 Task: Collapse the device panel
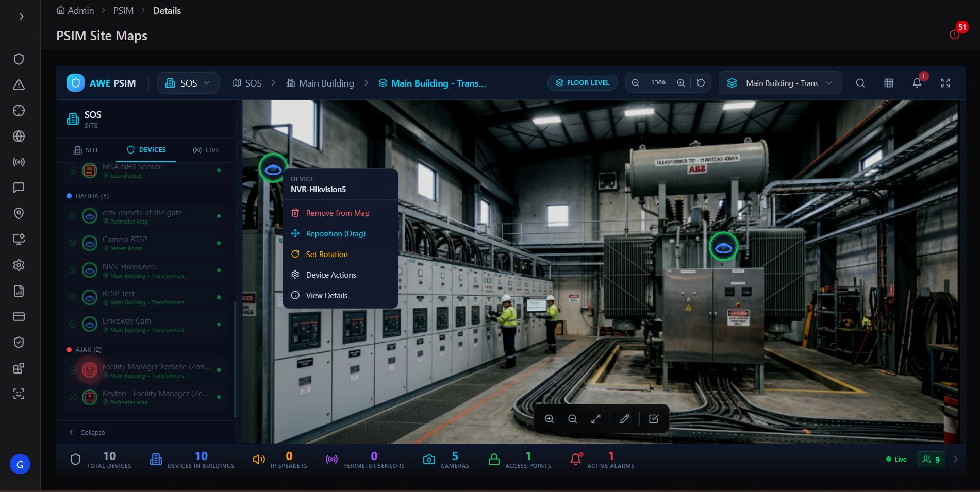(x=87, y=432)
